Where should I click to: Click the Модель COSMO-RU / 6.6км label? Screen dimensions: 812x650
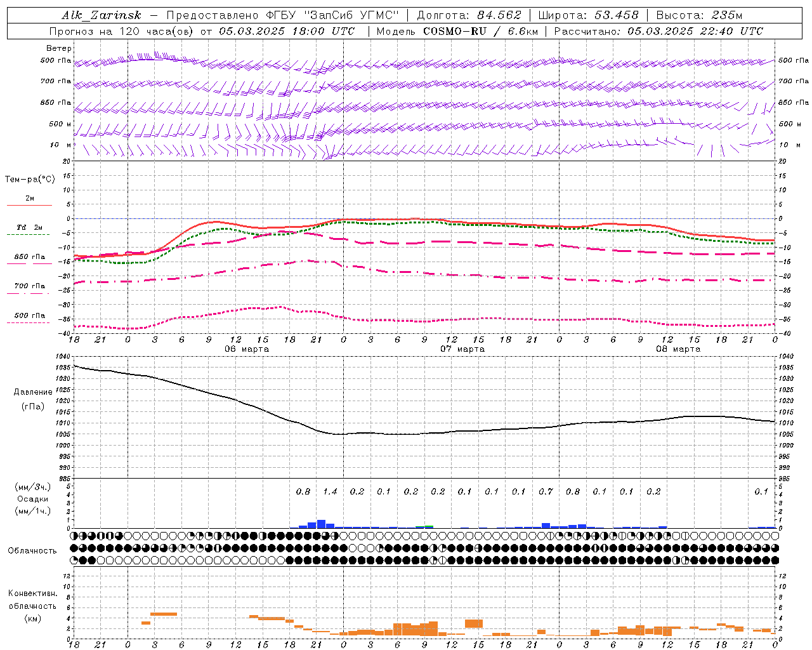tap(457, 31)
